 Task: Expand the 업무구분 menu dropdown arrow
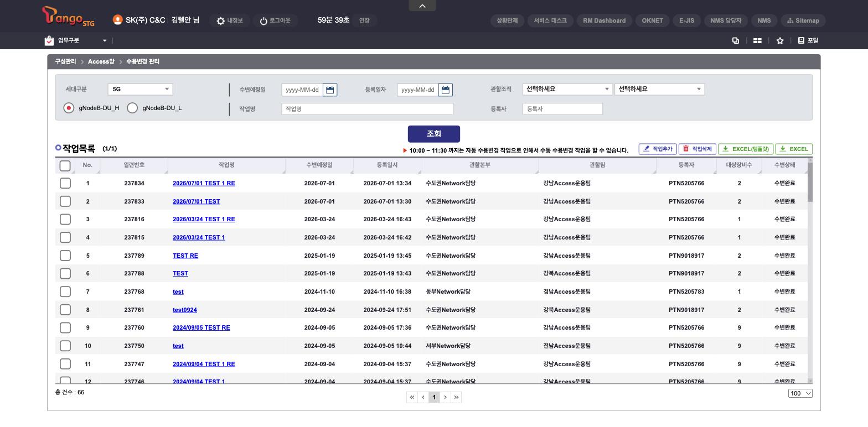click(105, 40)
